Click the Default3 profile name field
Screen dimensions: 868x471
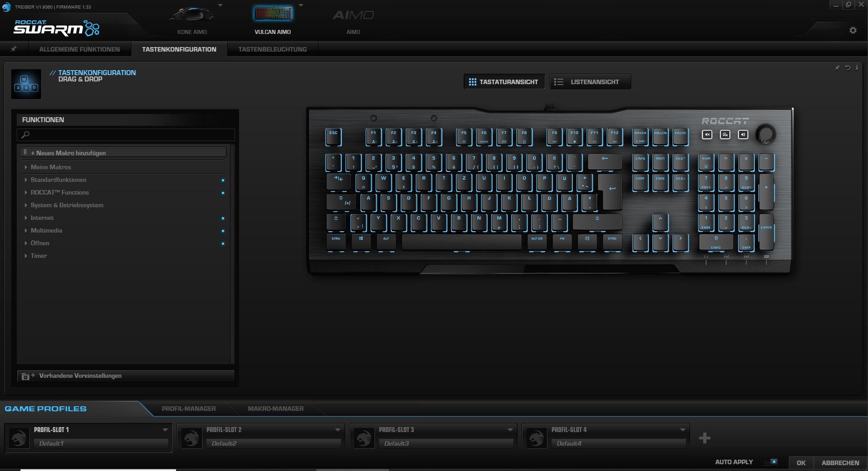446,443
